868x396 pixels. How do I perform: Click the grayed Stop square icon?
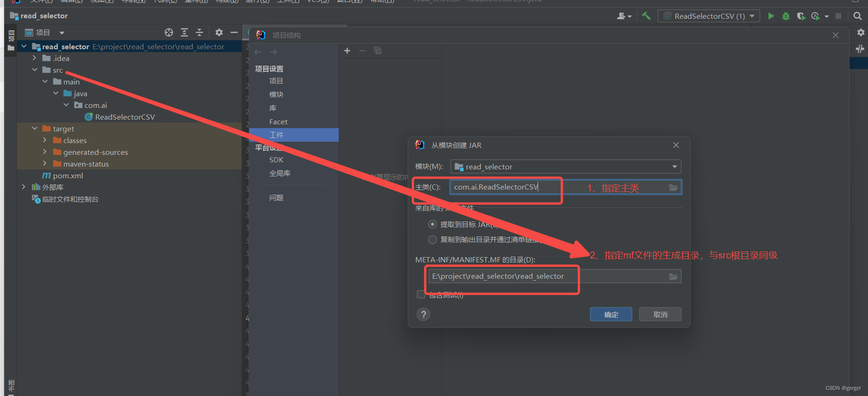pyautogui.click(x=838, y=16)
